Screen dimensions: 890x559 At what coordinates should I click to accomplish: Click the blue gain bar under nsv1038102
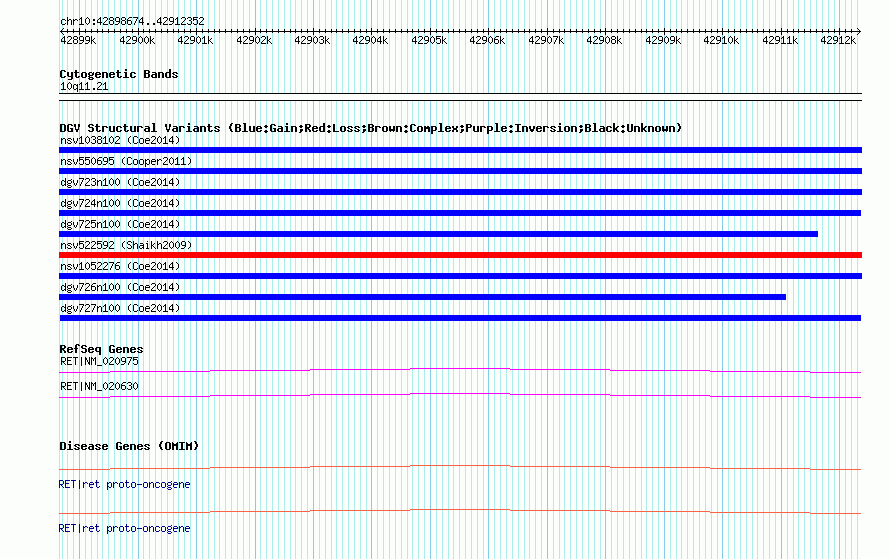click(x=460, y=150)
